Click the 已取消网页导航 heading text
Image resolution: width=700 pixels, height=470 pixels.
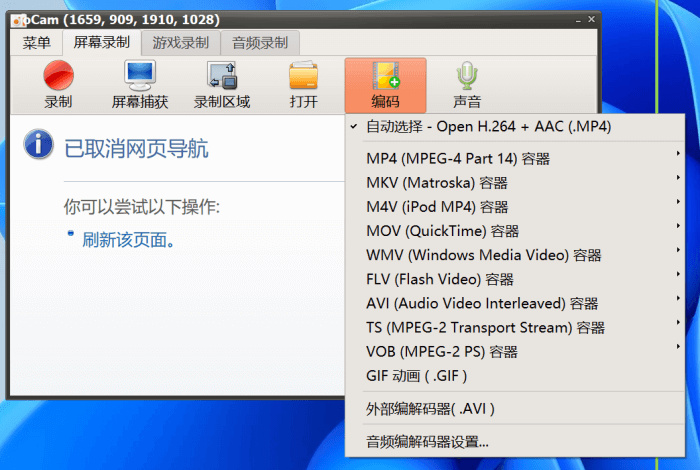coord(137,149)
